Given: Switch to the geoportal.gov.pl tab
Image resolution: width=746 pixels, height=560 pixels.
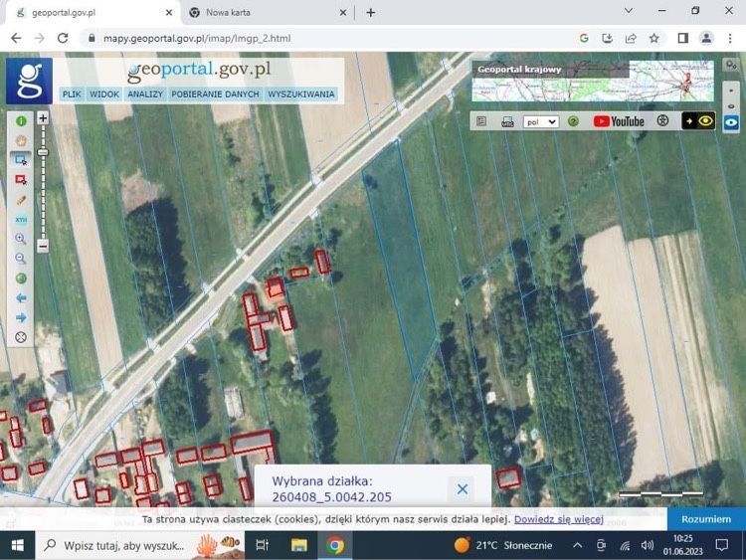Looking at the screenshot, I should pyautogui.click(x=93, y=13).
